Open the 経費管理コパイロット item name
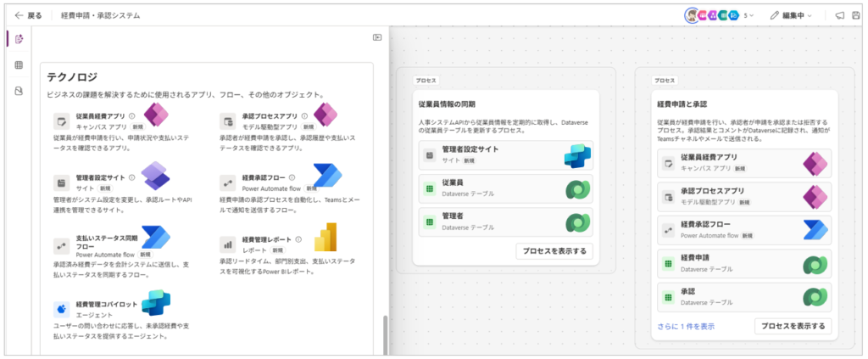 [x=106, y=304]
